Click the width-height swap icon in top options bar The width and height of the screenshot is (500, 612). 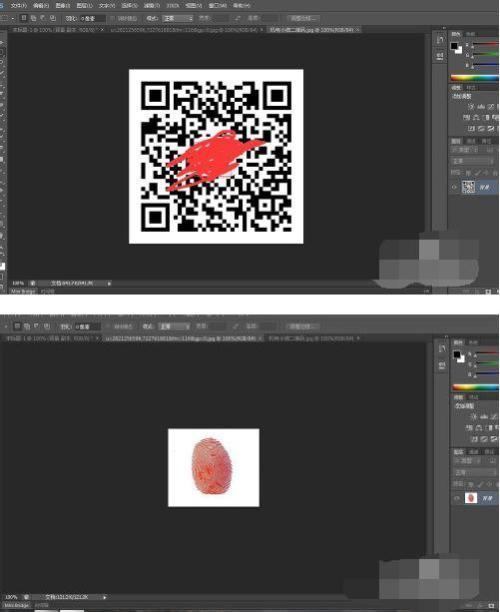[237, 18]
